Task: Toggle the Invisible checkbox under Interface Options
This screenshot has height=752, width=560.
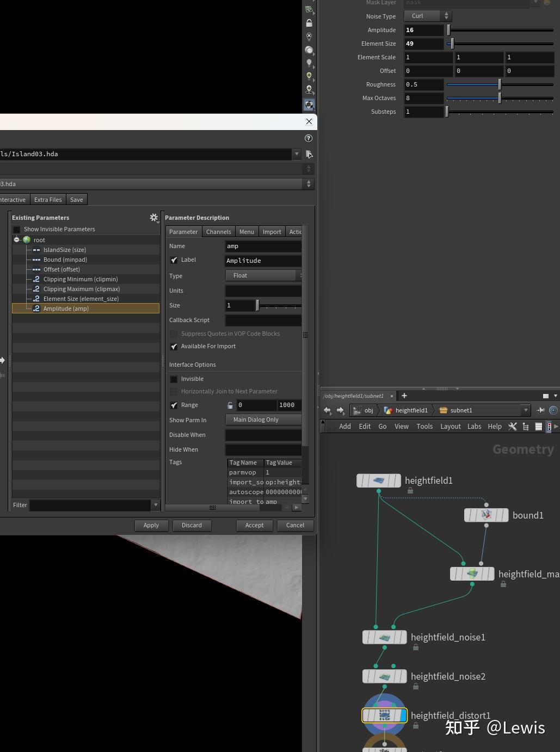Action: click(174, 379)
